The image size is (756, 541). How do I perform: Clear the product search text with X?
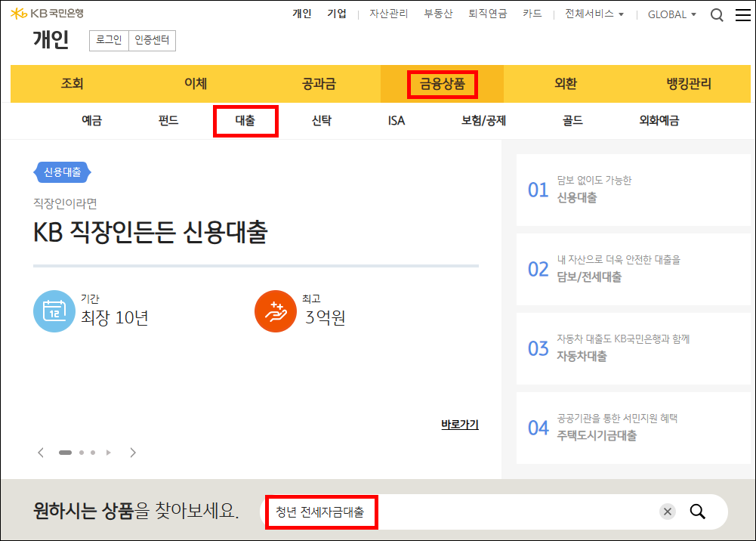point(668,512)
